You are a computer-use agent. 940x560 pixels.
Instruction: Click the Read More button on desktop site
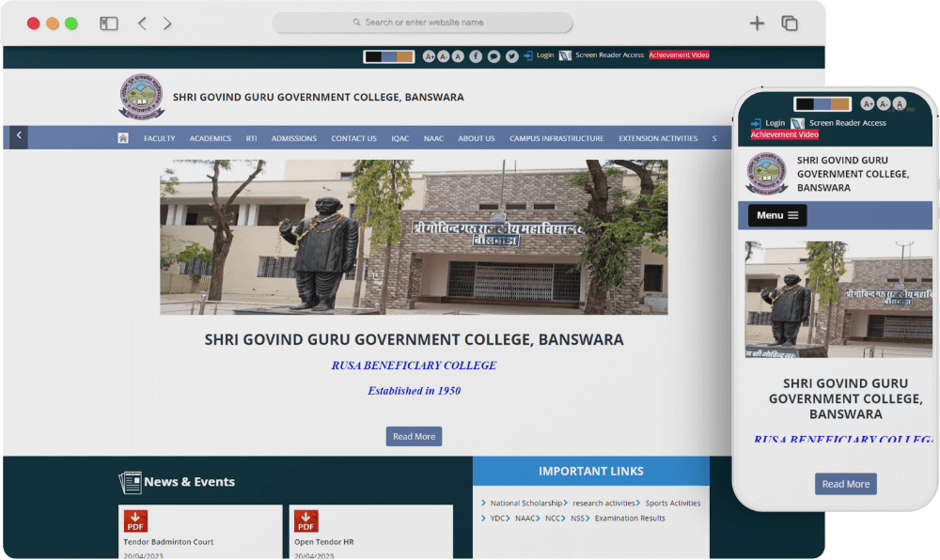pyautogui.click(x=414, y=437)
